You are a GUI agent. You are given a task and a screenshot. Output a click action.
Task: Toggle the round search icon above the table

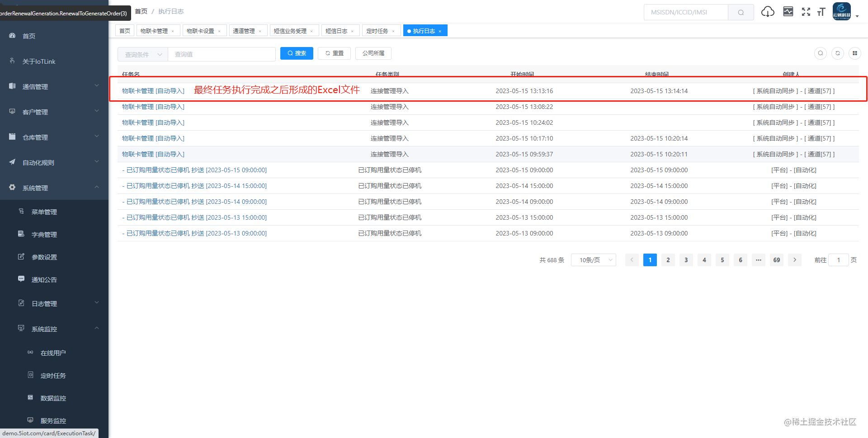821,53
